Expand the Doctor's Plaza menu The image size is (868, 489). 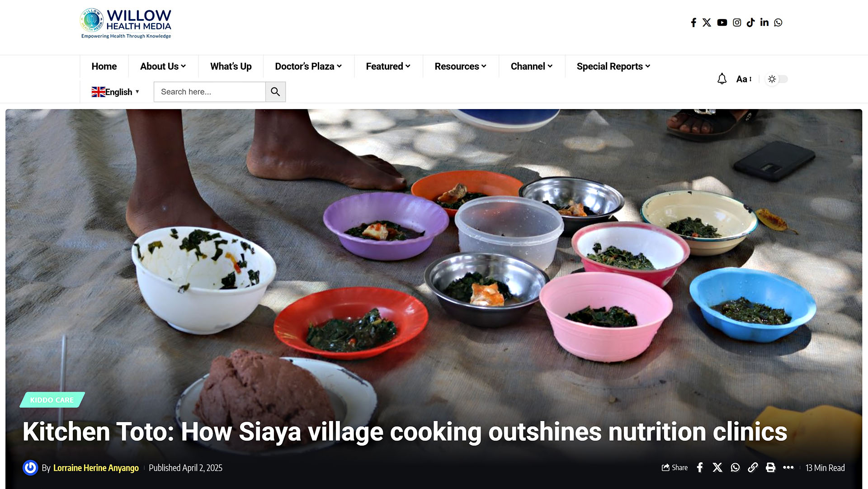click(x=308, y=66)
